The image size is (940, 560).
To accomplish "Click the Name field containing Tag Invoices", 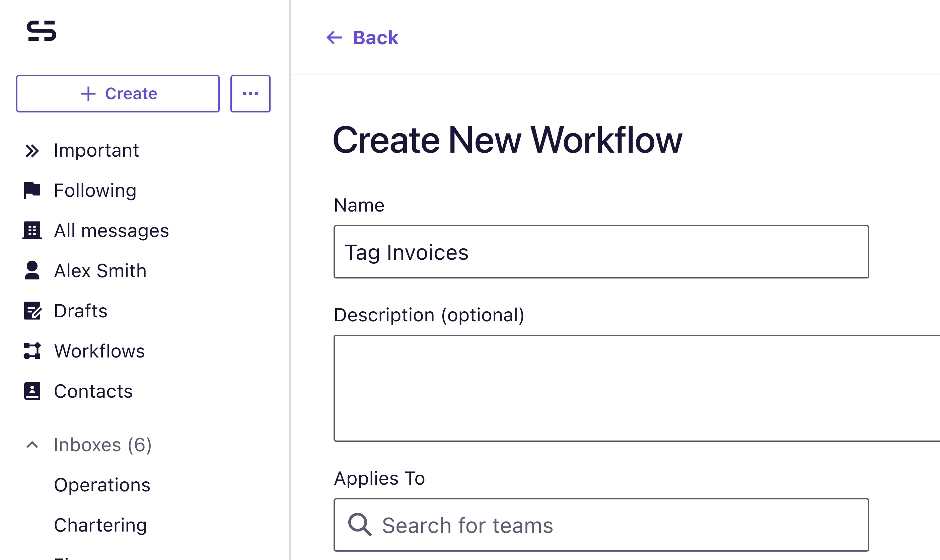I will (601, 252).
